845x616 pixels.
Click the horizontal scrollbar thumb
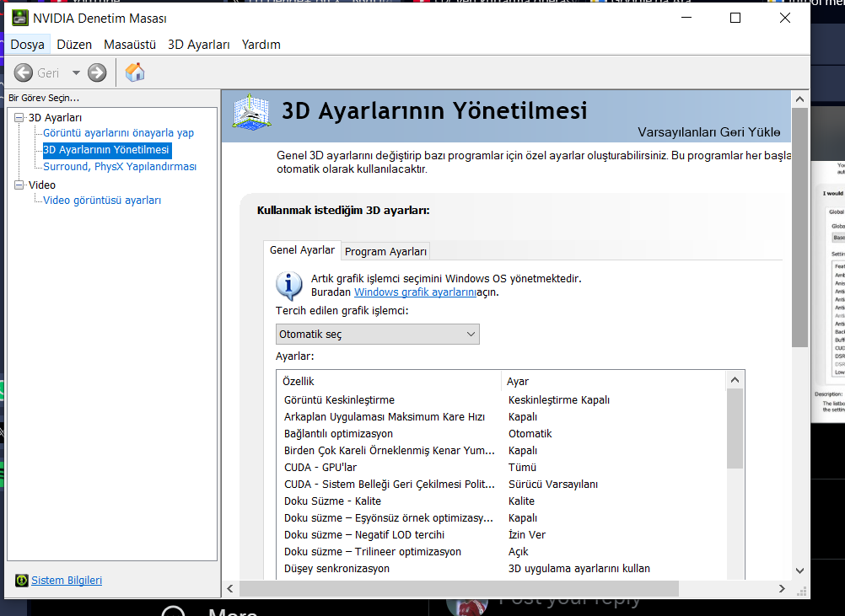(x=459, y=588)
